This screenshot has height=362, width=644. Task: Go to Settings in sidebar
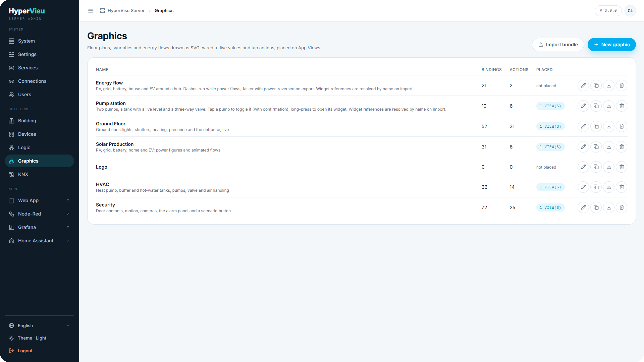[x=40, y=54]
